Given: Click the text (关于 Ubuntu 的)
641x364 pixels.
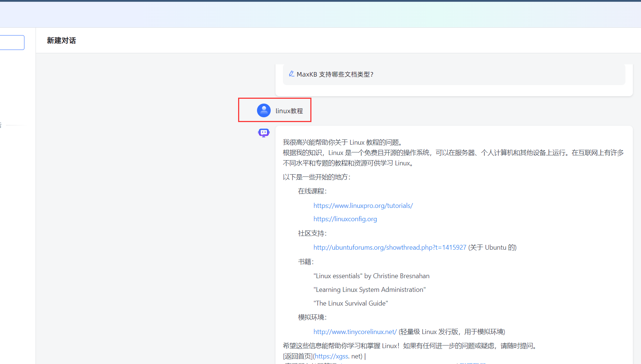Looking at the screenshot, I should pos(493,247).
